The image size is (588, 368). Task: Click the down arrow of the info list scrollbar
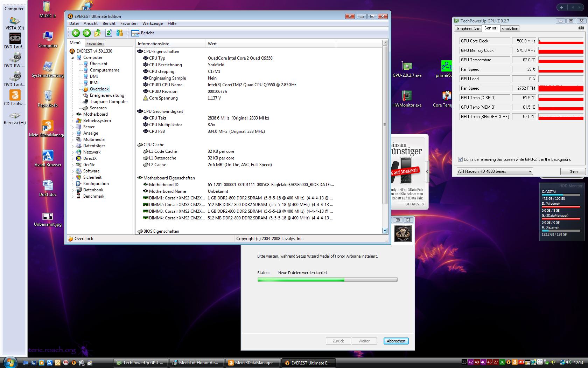[x=385, y=231]
